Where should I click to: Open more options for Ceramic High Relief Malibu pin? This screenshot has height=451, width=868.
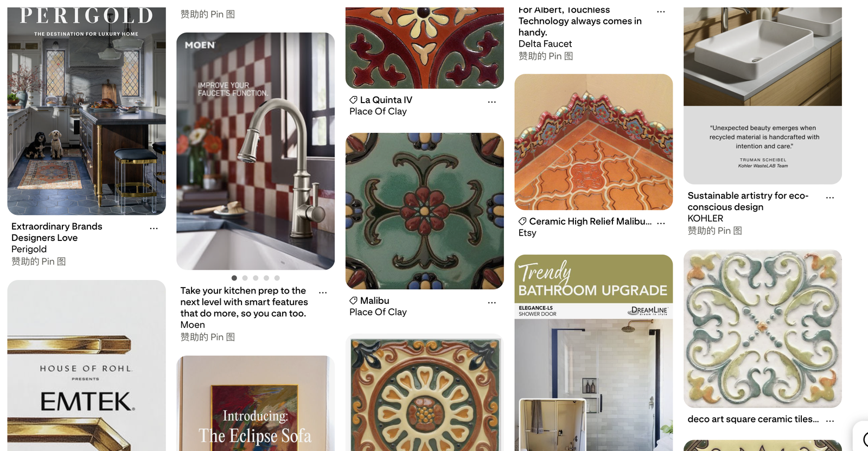(661, 223)
